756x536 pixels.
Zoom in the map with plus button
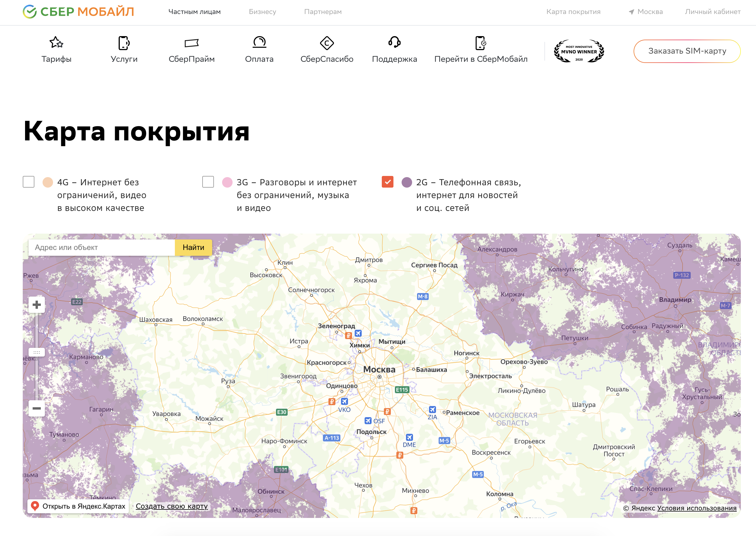click(x=37, y=304)
